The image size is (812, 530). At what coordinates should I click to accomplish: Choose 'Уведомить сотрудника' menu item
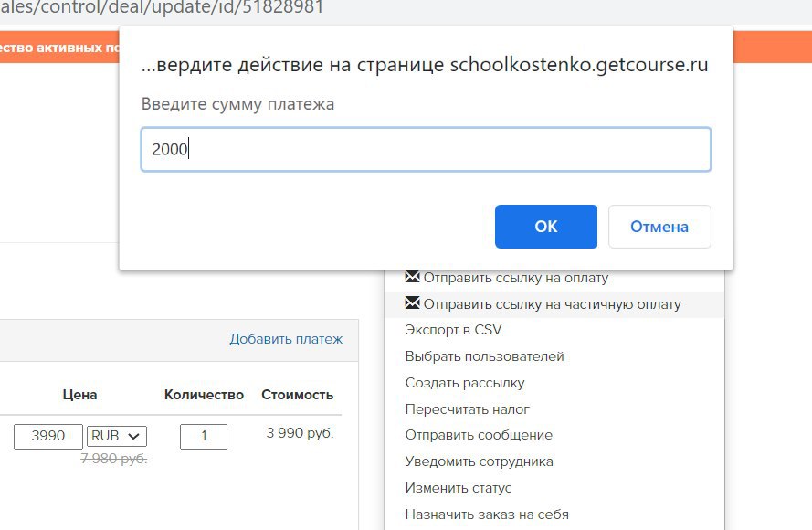(479, 461)
